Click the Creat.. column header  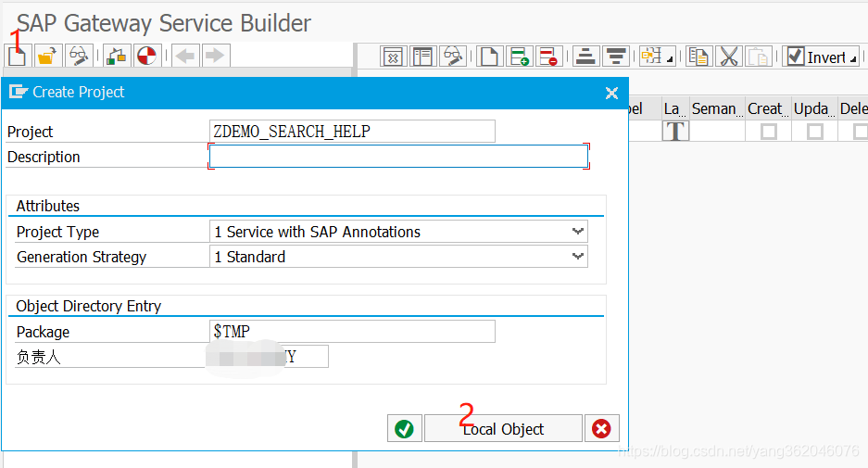768,108
